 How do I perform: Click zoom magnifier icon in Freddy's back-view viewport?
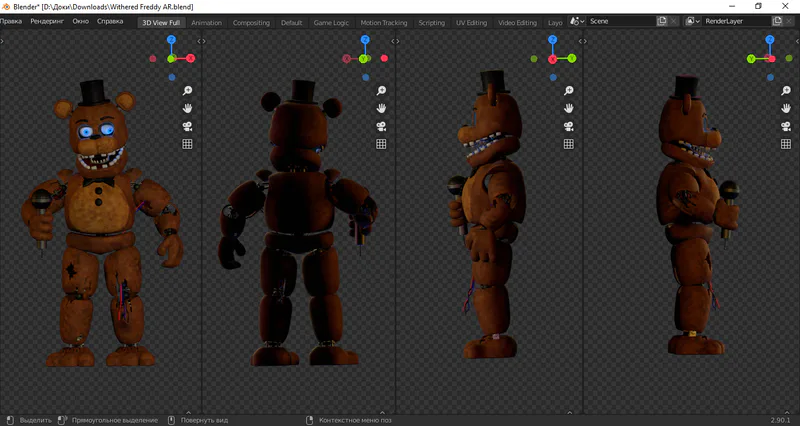tap(381, 90)
